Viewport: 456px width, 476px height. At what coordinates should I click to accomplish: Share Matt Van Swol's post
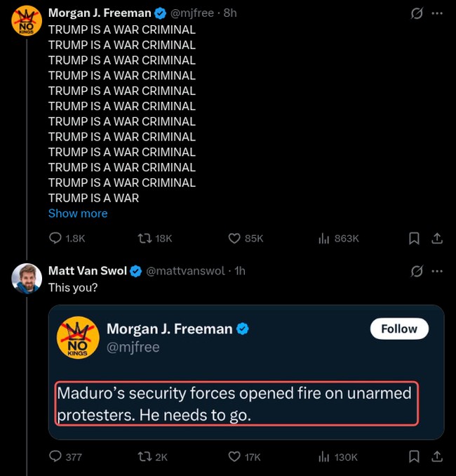[x=436, y=456]
